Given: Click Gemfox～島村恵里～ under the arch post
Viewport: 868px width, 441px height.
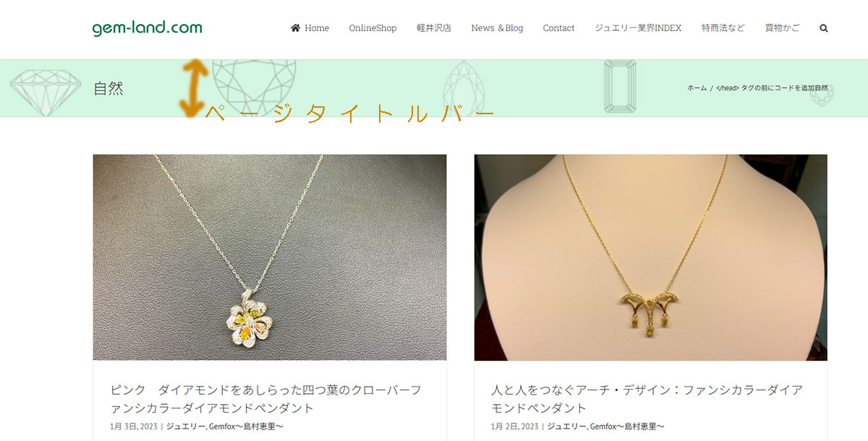Looking at the screenshot, I should [x=627, y=427].
